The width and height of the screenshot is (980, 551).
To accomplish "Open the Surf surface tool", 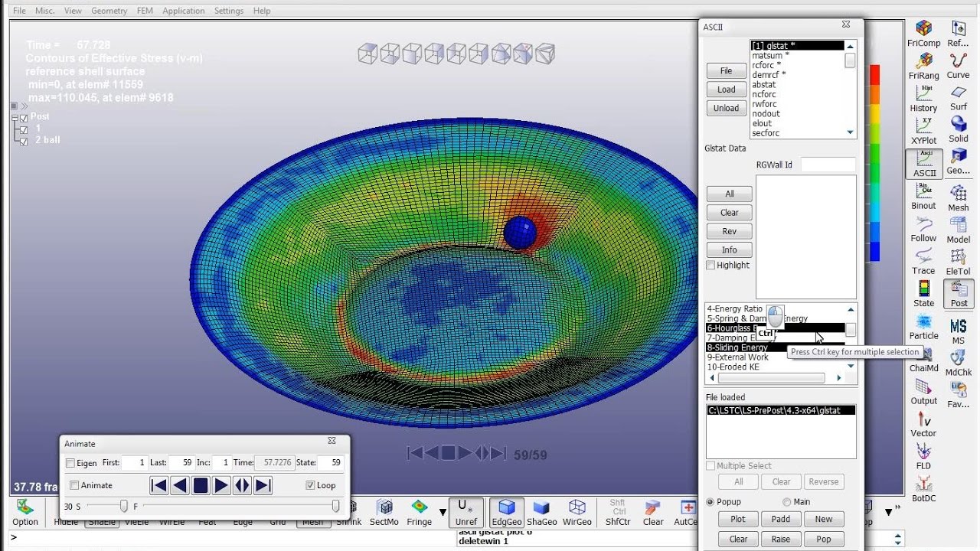I will pos(959,99).
